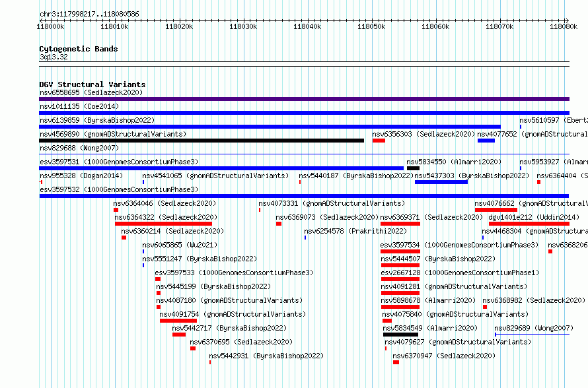Click nsv6370695 (Sedlazeck2020) label
588x388 pixels.
point(241,342)
